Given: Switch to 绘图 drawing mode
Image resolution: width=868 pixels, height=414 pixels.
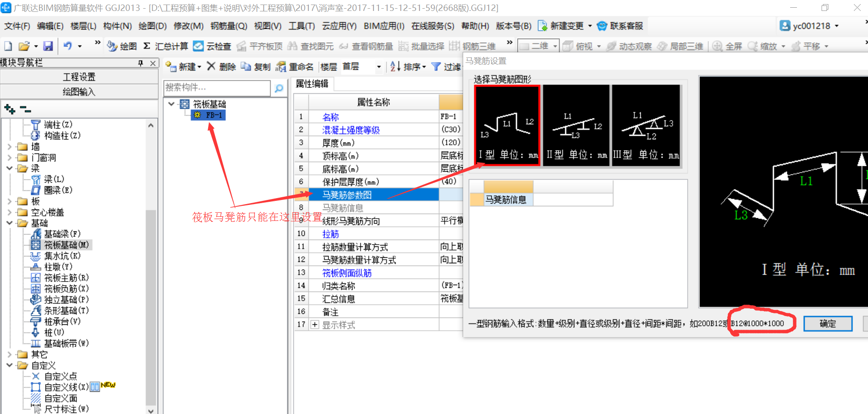Looking at the screenshot, I should pos(122,46).
